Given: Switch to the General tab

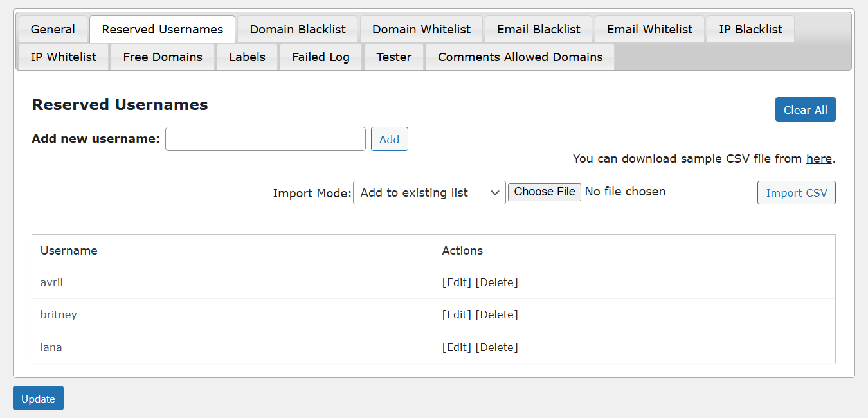Looking at the screenshot, I should [53, 29].
